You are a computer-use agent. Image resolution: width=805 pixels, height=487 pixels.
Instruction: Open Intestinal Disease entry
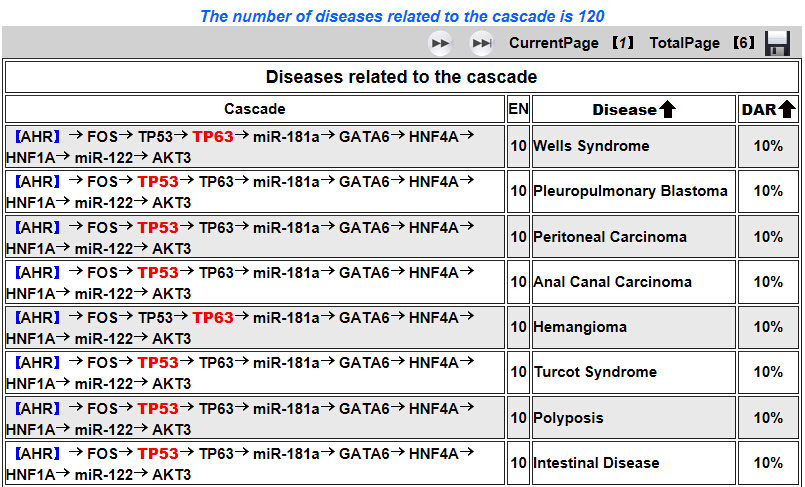[597, 463]
